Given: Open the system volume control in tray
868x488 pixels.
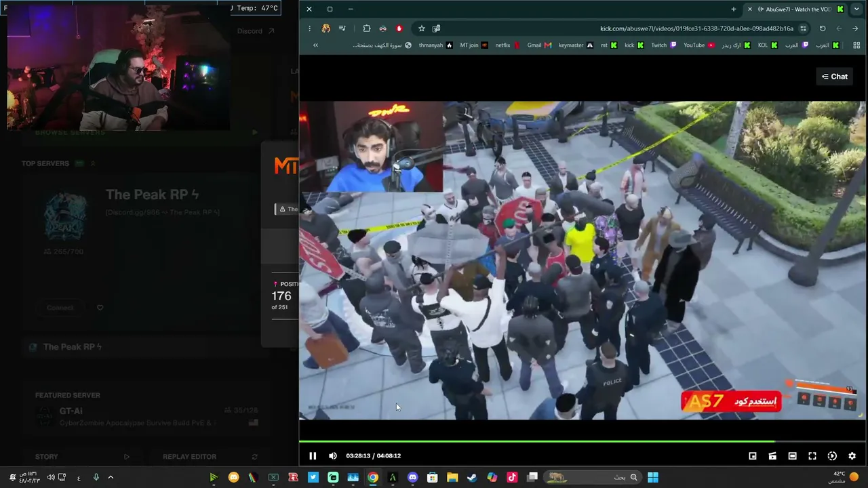Looking at the screenshot, I should tap(50, 477).
